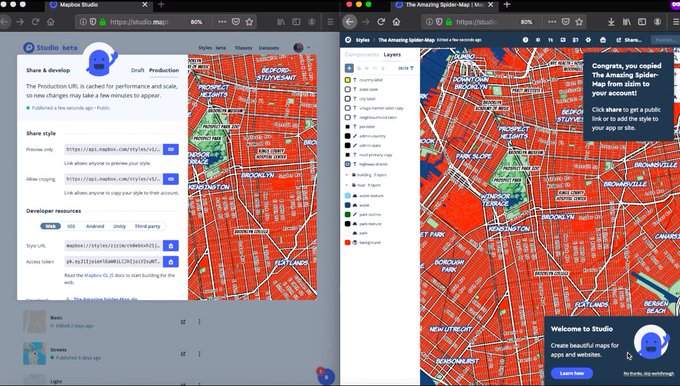Open the Layers tab in editor
The width and height of the screenshot is (680, 386).
coord(392,55)
